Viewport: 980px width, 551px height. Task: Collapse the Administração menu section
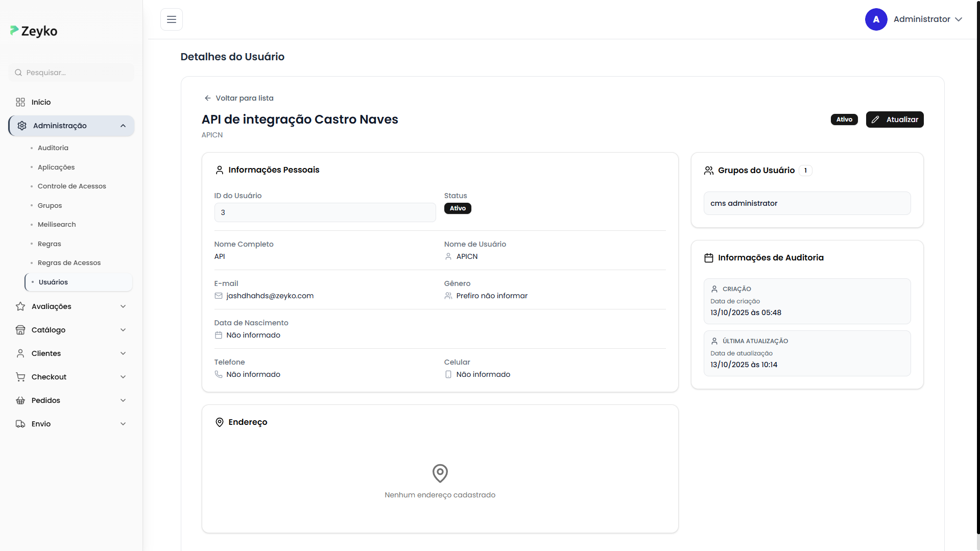pyautogui.click(x=123, y=126)
